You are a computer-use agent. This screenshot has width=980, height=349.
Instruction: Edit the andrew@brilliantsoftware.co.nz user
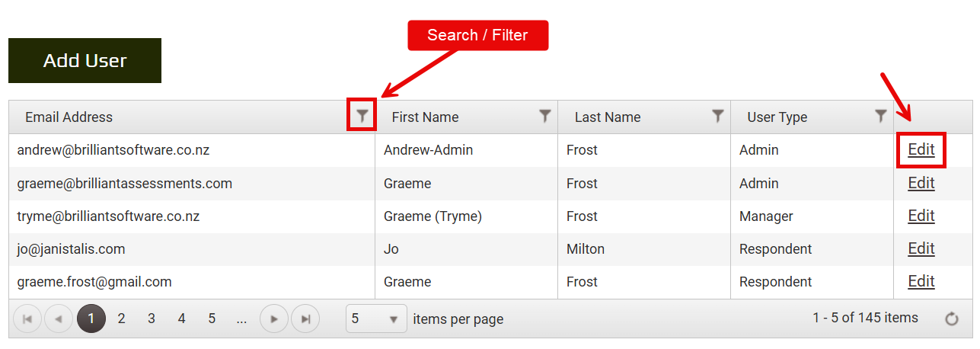click(921, 150)
